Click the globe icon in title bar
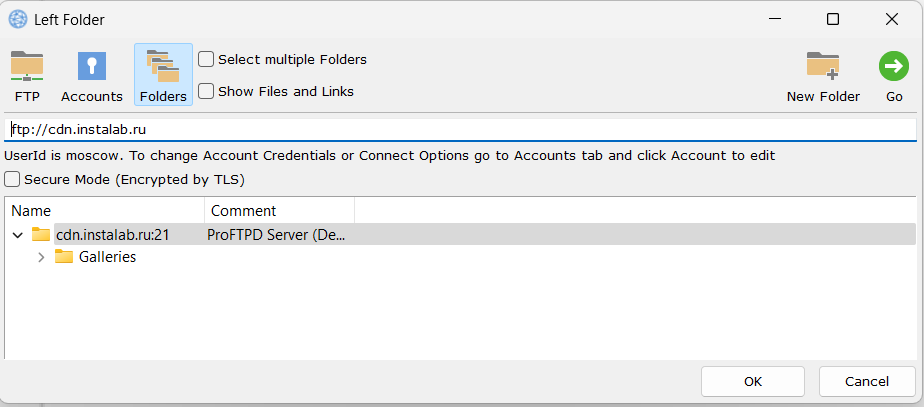This screenshot has height=407, width=924. 18,19
